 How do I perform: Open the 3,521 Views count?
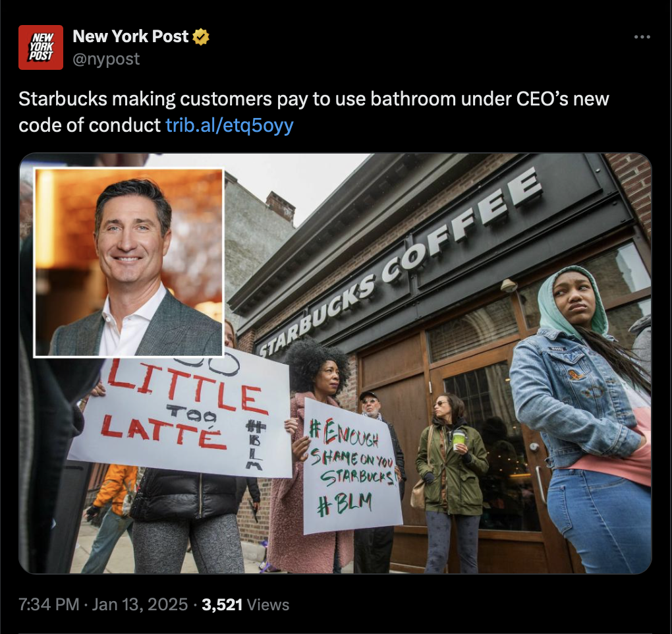(x=246, y=605)
